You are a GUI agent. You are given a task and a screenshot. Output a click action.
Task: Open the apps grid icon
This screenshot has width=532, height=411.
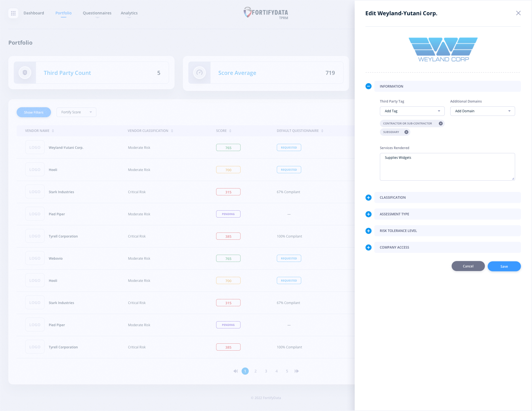[13, 13]
